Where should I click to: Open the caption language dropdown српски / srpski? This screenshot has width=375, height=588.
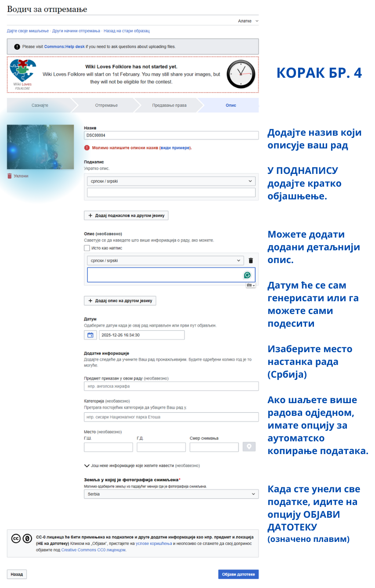171,181
